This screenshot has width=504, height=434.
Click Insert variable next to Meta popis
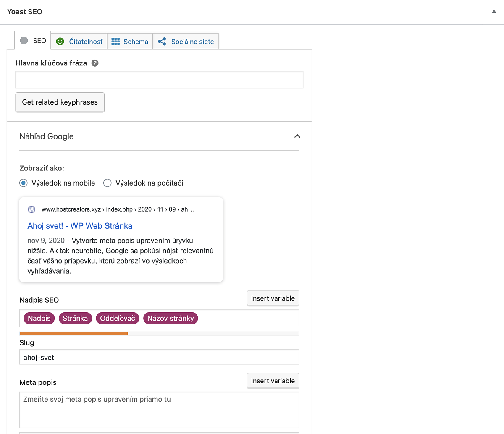click(x=273, y=381)
